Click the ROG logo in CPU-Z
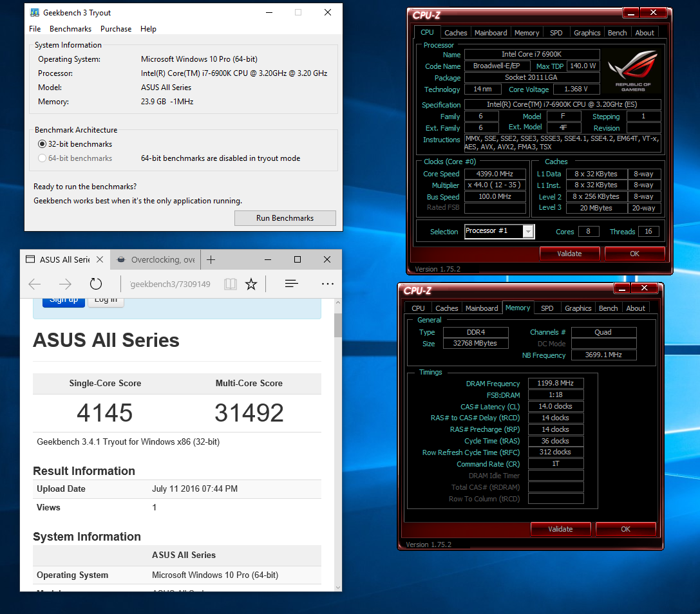The height and width of the screenshot is (614, 700). 633,71
